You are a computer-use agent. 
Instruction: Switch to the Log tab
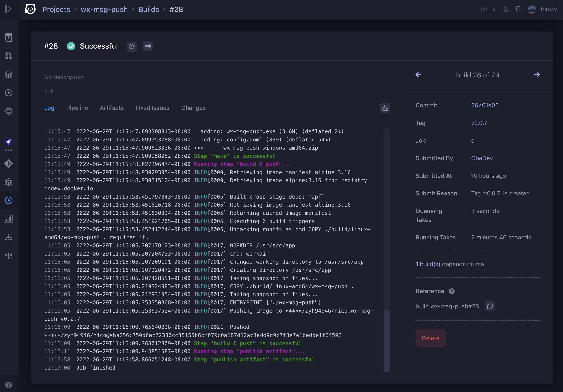point(49,108)
